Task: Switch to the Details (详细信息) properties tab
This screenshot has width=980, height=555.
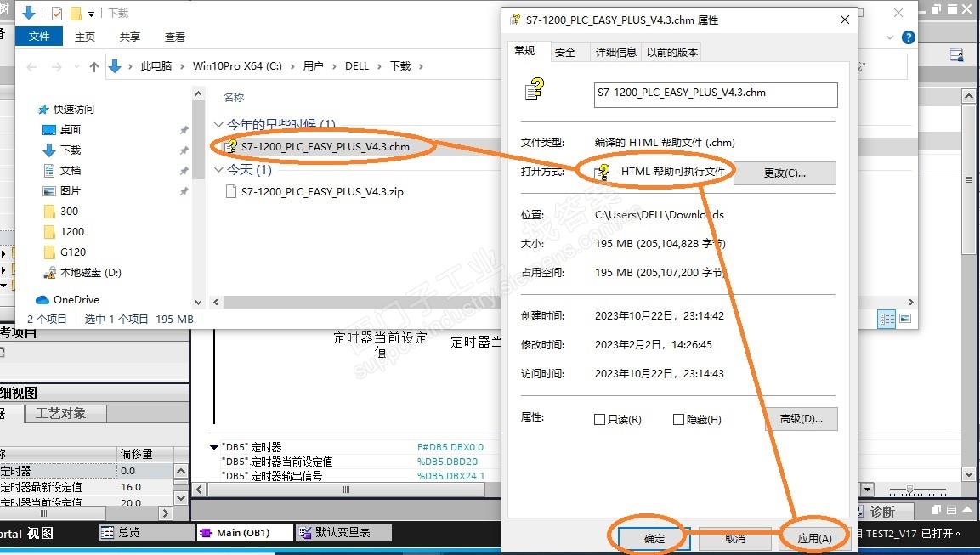Action: tap(615, 53)
